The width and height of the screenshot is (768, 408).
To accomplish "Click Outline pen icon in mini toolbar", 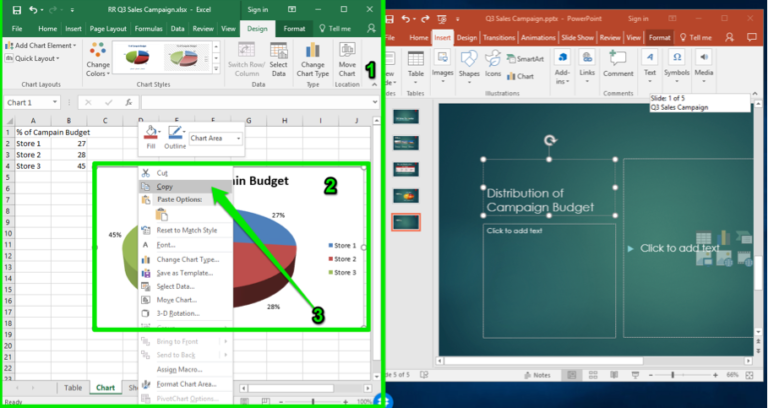I will 174,132.
